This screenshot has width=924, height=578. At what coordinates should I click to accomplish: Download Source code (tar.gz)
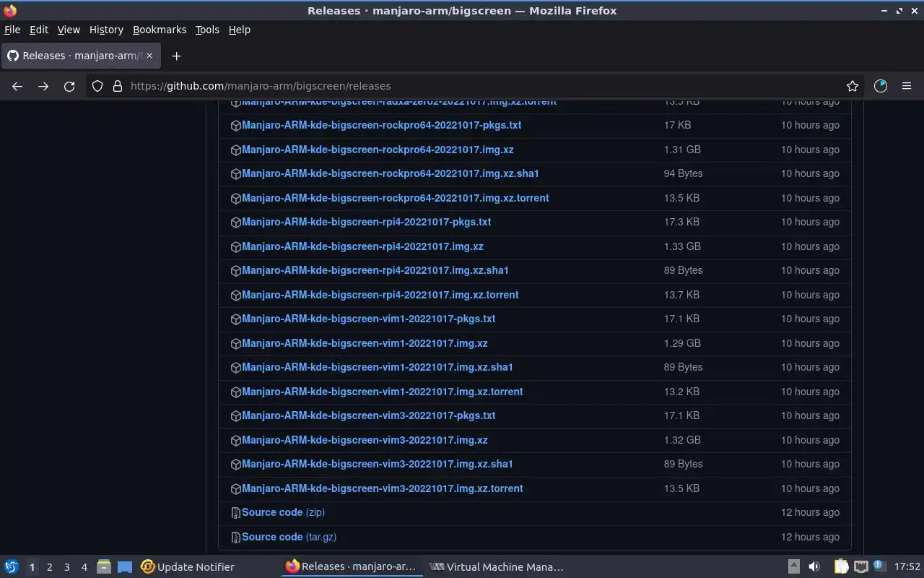289,537
